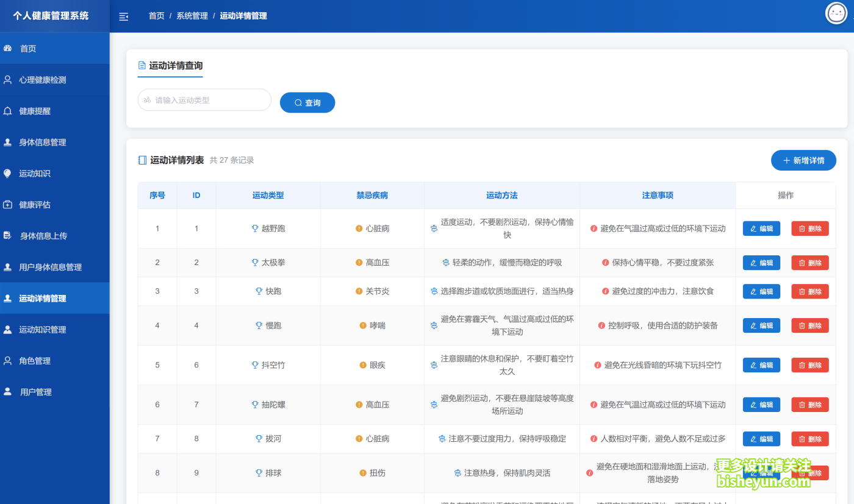Edit the 拔河 row
Image resolution: width=854 pixels, height=504 pixels.
[x=761, y=439]
